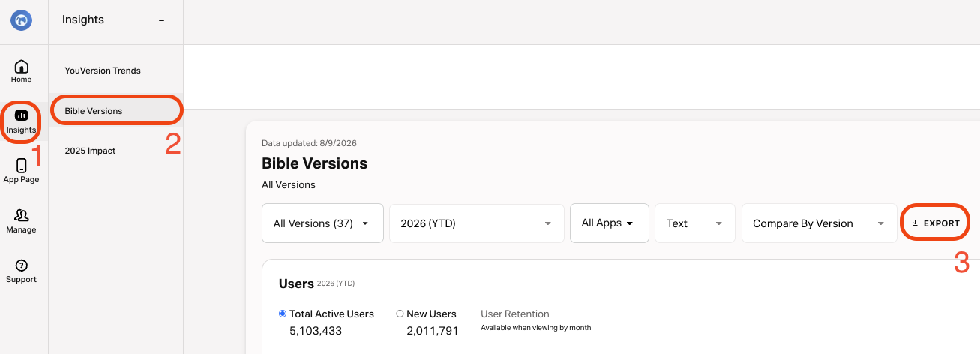Open the All Apps dropdown
The height and width of the screenshot is (354, 980).
609,223
